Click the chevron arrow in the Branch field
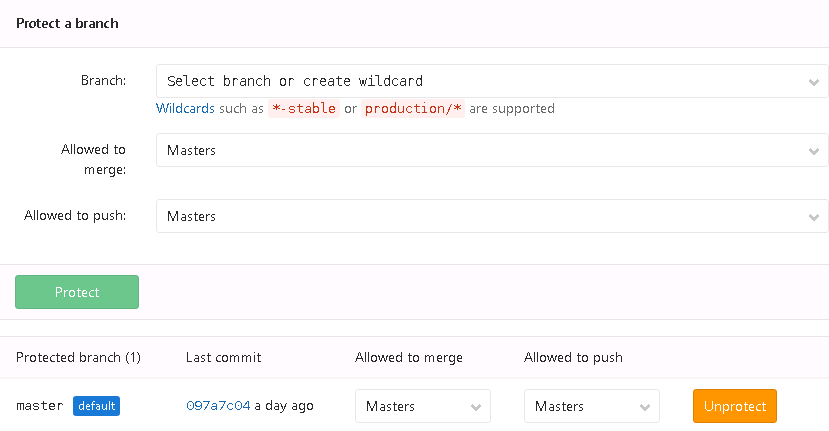The width and height of the screenshot is (829, 431). coord(814,82)
